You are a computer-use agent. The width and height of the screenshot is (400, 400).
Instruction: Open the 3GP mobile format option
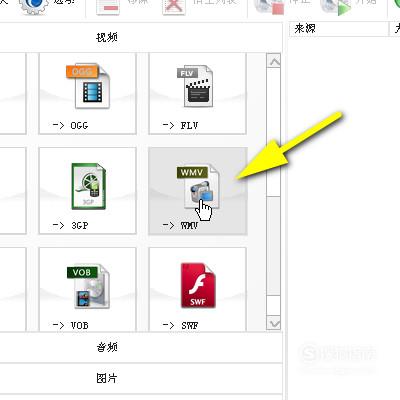[x=88, y=186]
